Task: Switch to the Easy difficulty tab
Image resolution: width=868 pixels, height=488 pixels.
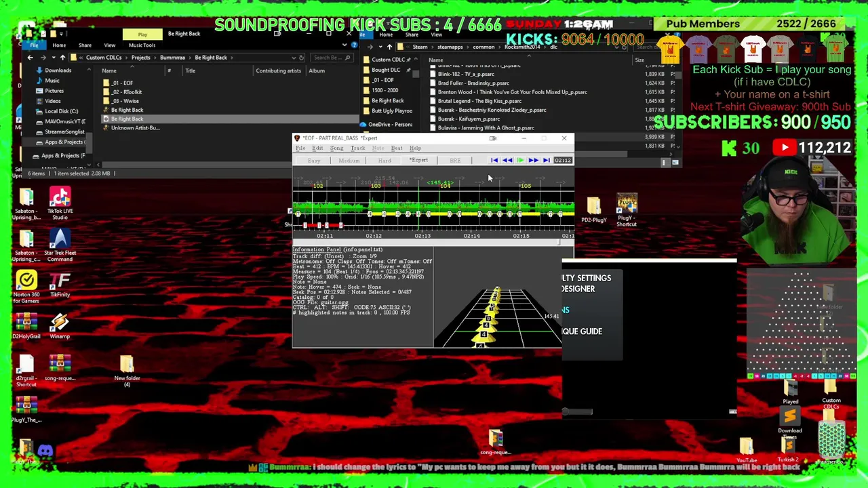Action: pyautogui.click(x=314, y=161)
